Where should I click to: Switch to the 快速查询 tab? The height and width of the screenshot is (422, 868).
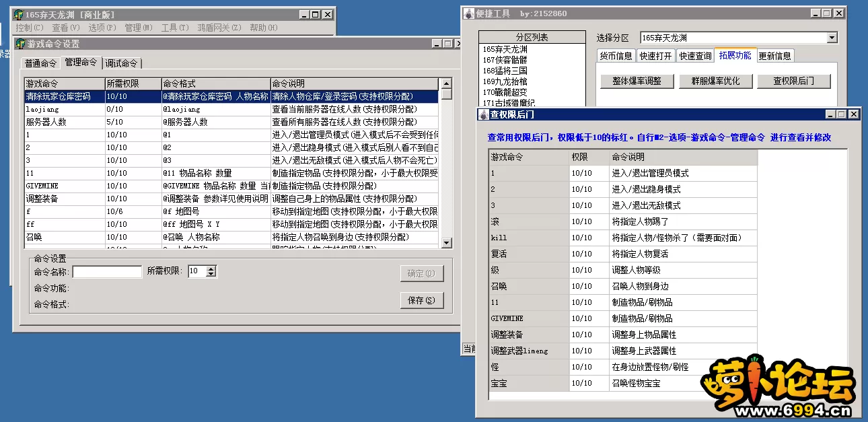coord(695,56)
